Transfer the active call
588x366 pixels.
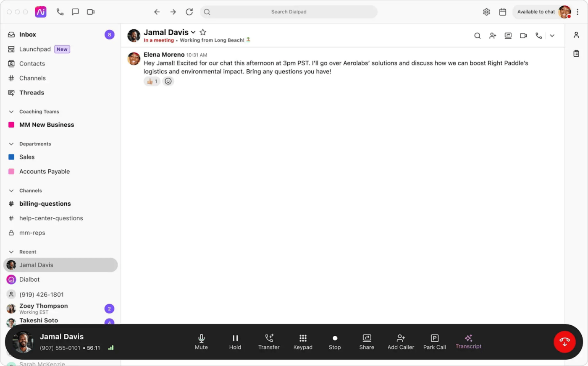(x=269, y=342)
